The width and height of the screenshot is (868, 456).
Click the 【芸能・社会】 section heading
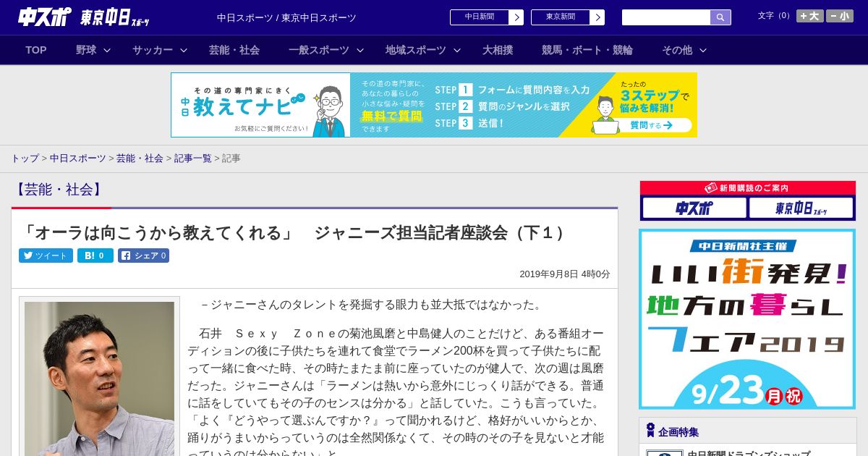pos(59,190)
